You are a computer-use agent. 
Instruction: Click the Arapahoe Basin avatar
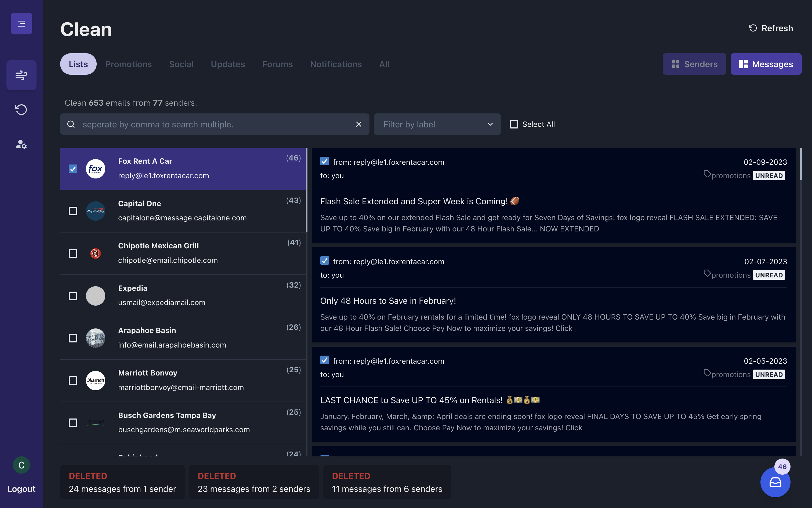(96, 338)
